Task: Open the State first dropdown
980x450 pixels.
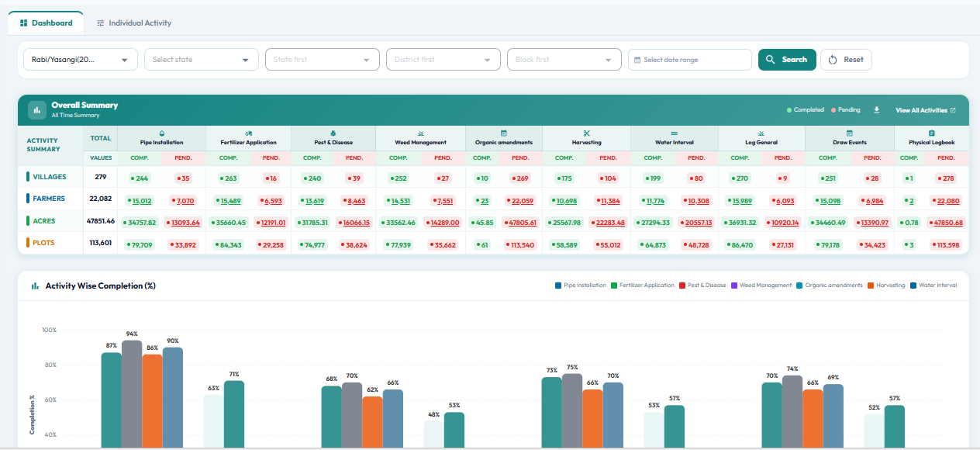Action: [323, 60]
